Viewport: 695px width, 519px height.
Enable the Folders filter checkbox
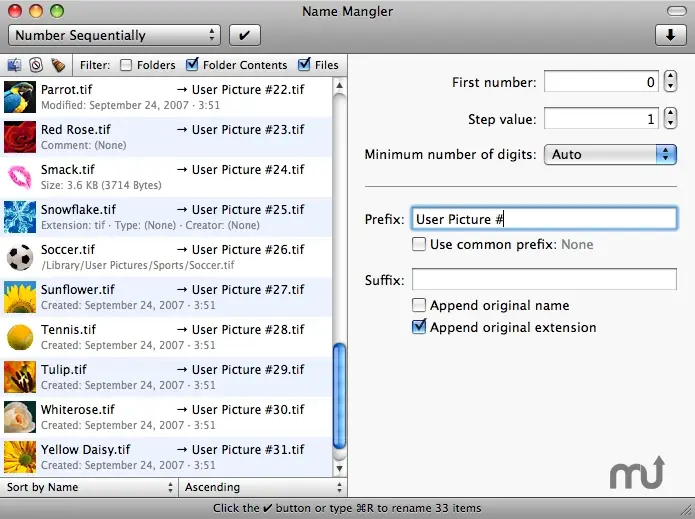126,65
